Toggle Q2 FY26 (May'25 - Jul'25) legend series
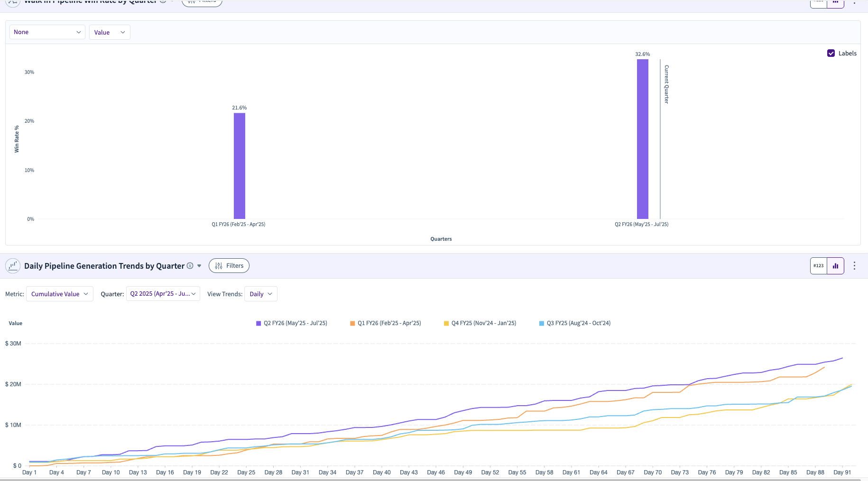868x481 pixels. [x=292, y=323]
